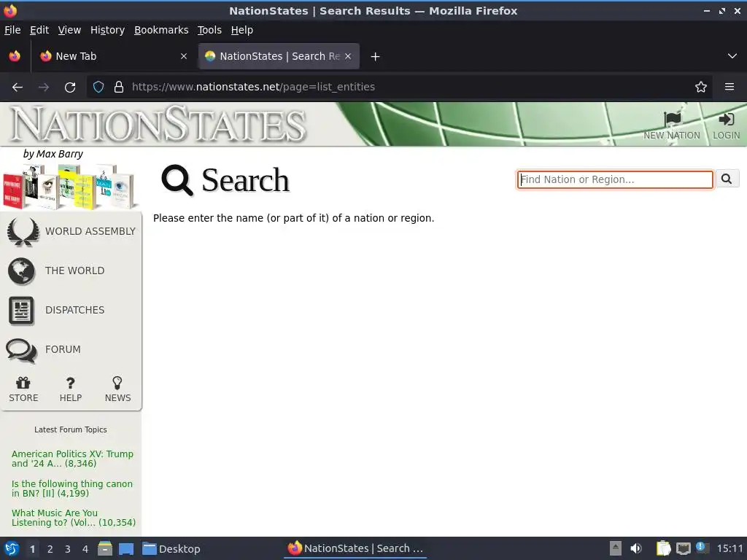Image resolution: width=747 pixels, height=560 pixels.
Task: Open the View menu
Action: click(x=69, y=30)
